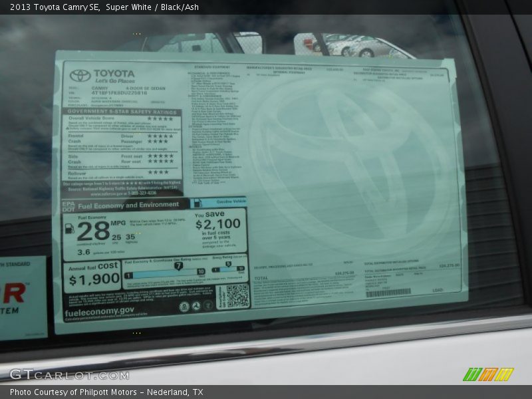
Task: Click the Side Crash Front seat stars
Action: (x=161, y=156)
